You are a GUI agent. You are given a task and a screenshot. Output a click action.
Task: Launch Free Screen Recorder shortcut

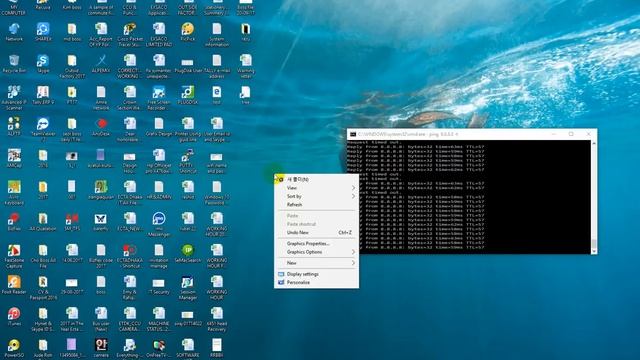click(x=159, y=98)
